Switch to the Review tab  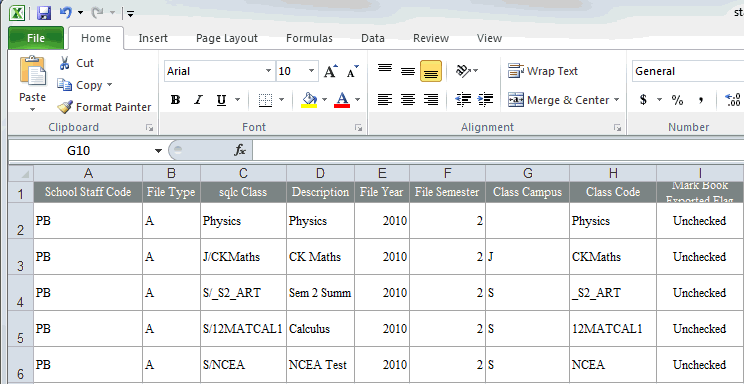click(x=431, y=38)
